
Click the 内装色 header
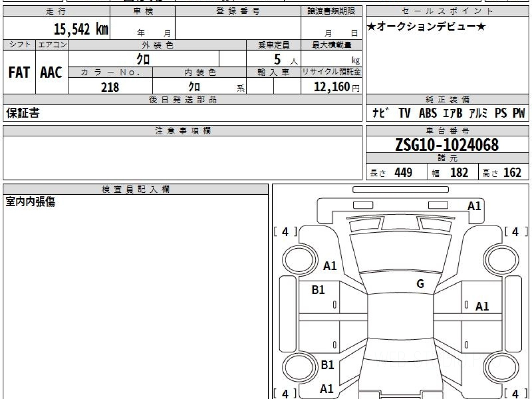(199, 72)
